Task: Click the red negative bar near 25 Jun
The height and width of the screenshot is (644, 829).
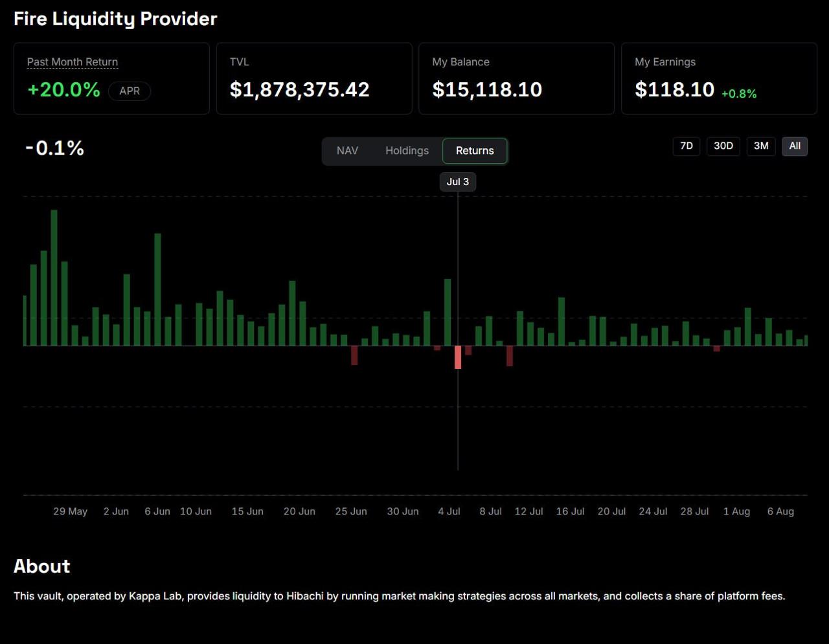Action: click(x=354, y=355)
